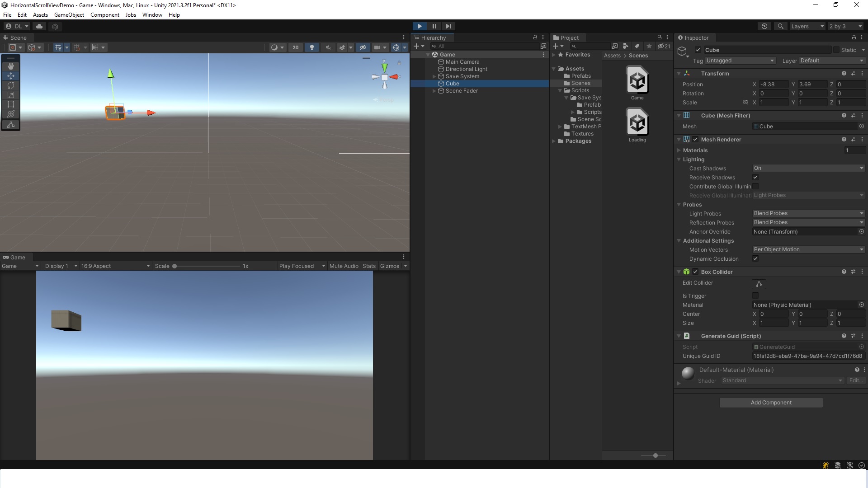Open the 16:9 Aspect dropdown
Screen dimensions: 868x488
[115, 266]
